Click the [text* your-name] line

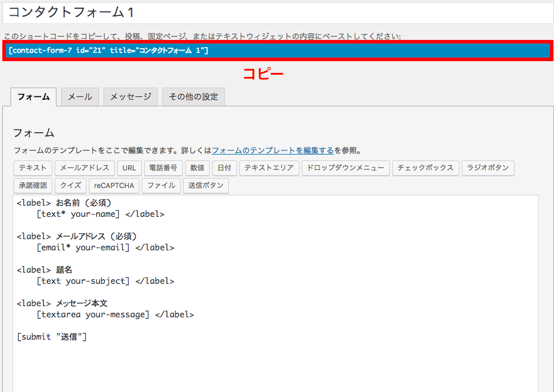[101, 215]
